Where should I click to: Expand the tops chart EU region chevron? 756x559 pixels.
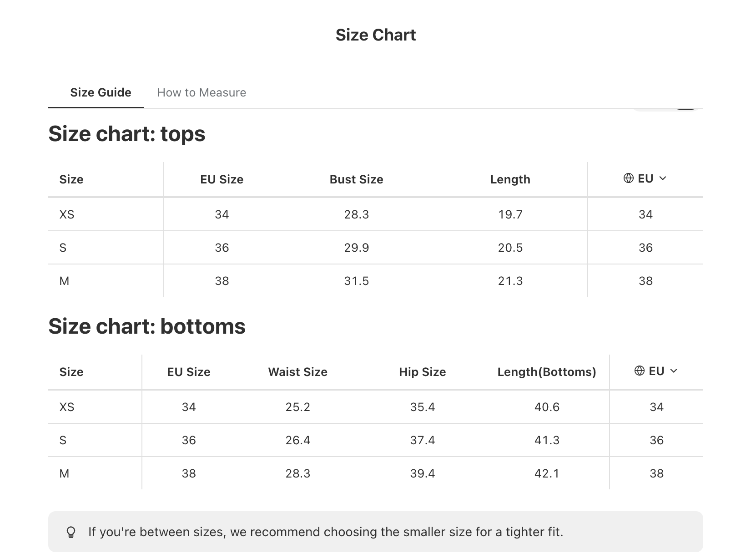pos(663,178)
